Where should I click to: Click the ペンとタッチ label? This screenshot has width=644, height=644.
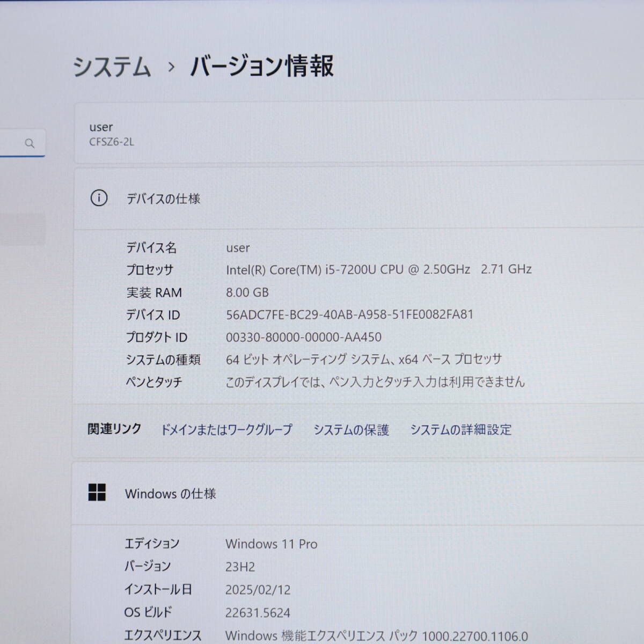pos(154,382)
